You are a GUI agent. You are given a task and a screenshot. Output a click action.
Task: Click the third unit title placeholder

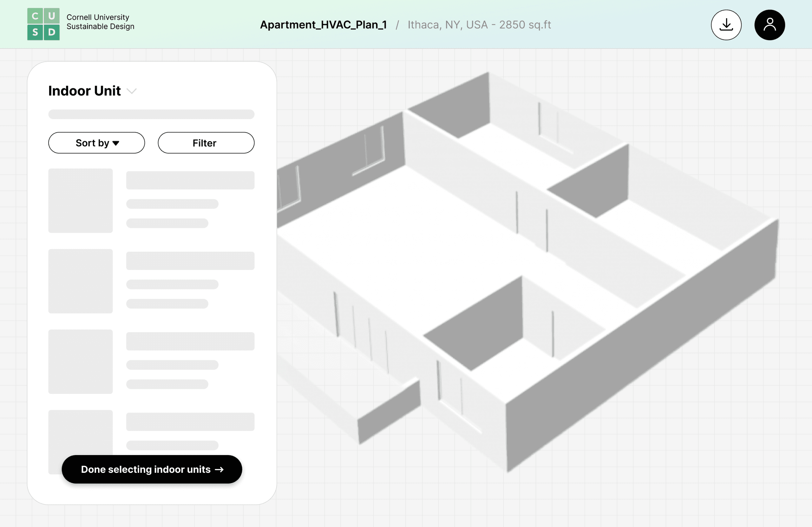click(x=190, y=341)
